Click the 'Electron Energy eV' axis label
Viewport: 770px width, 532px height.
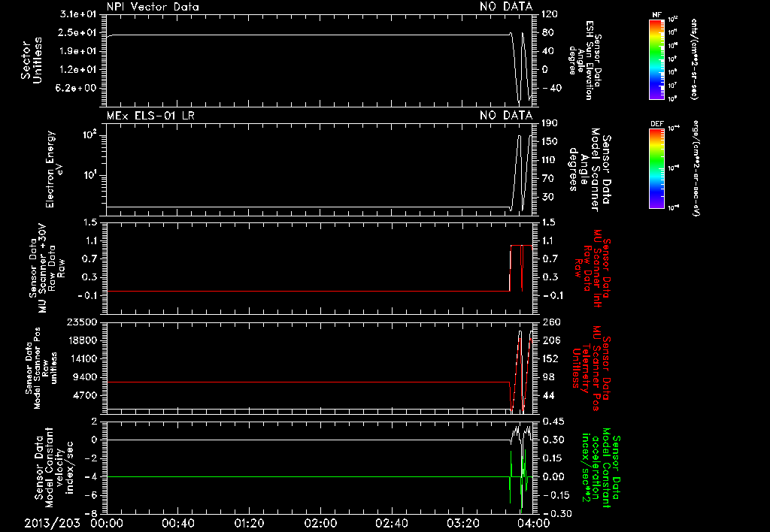tap(53, 169)
